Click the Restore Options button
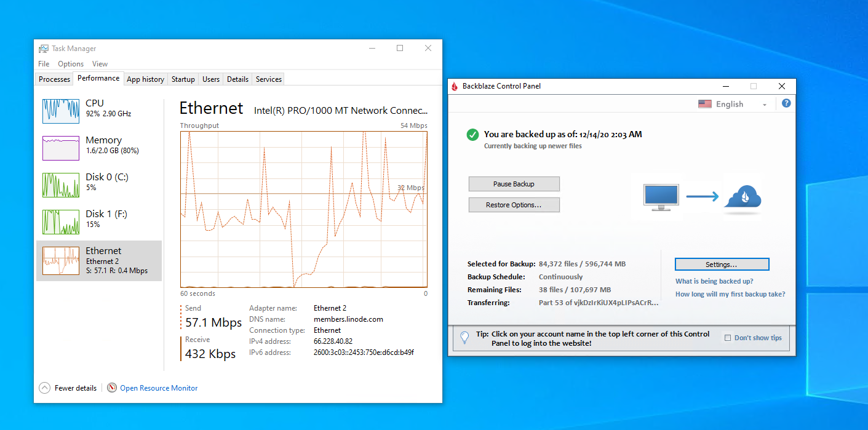Viewport: 868px width, 430px height. [514, 205]
